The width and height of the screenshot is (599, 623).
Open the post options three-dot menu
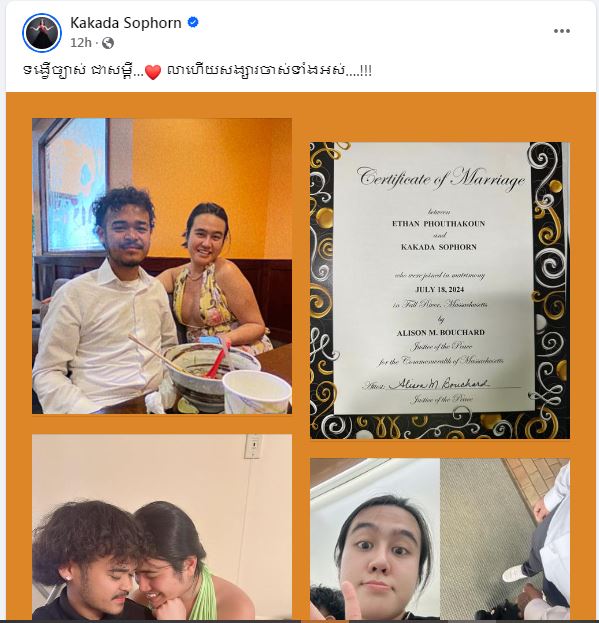click(562, 31)
